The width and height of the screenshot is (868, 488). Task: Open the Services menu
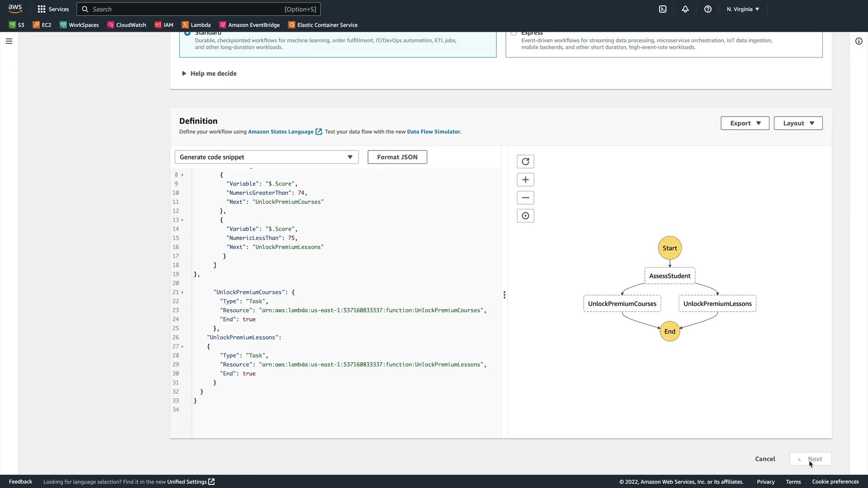53,9
